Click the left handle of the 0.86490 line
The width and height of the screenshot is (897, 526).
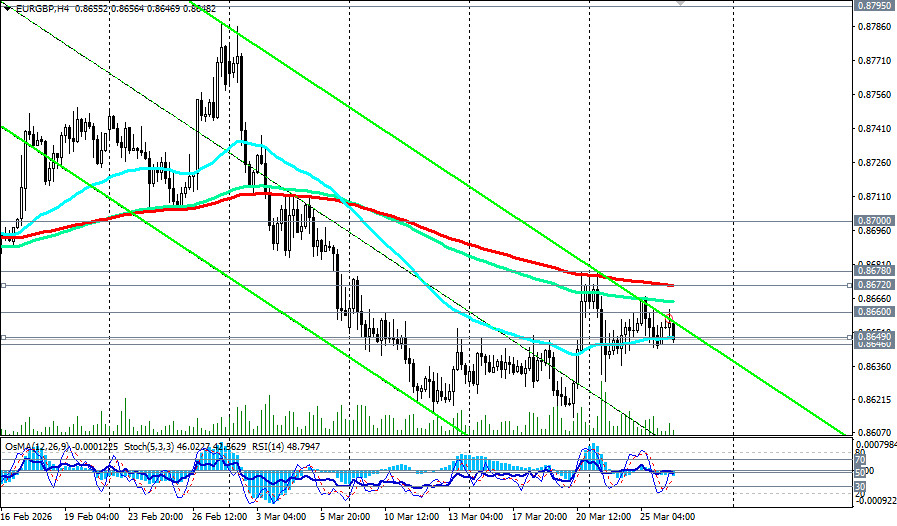(x=3, y=338)
